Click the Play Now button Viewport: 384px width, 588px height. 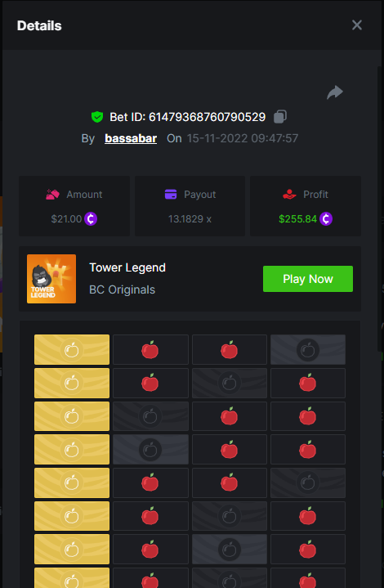[x=308, y=279]
